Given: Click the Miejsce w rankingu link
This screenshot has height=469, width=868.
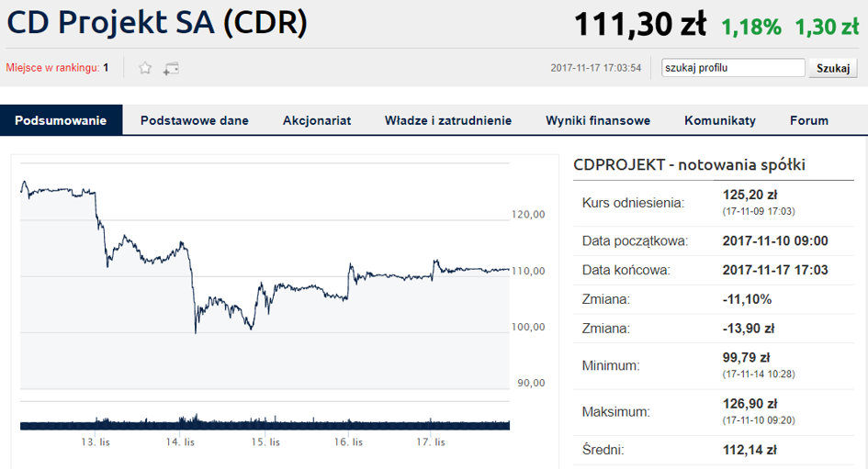Looking at the screenshot, I should coord(52,68).
